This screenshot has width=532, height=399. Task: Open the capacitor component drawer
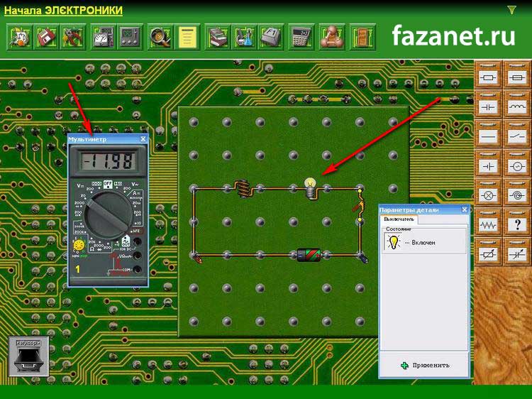[x=488, y=106]
